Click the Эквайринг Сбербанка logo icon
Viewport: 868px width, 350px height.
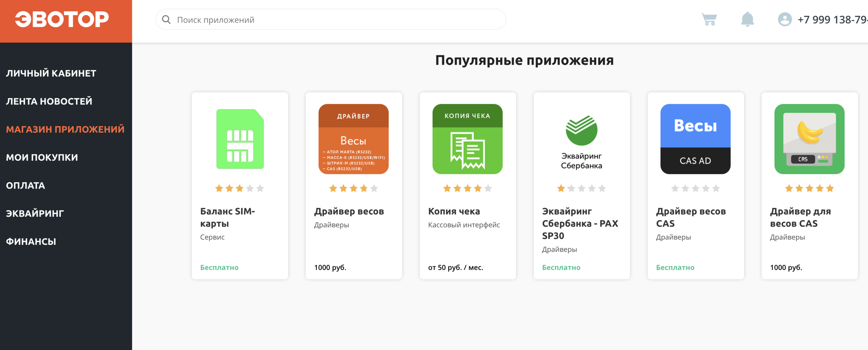pyautogui.click(x=582, y=142)
